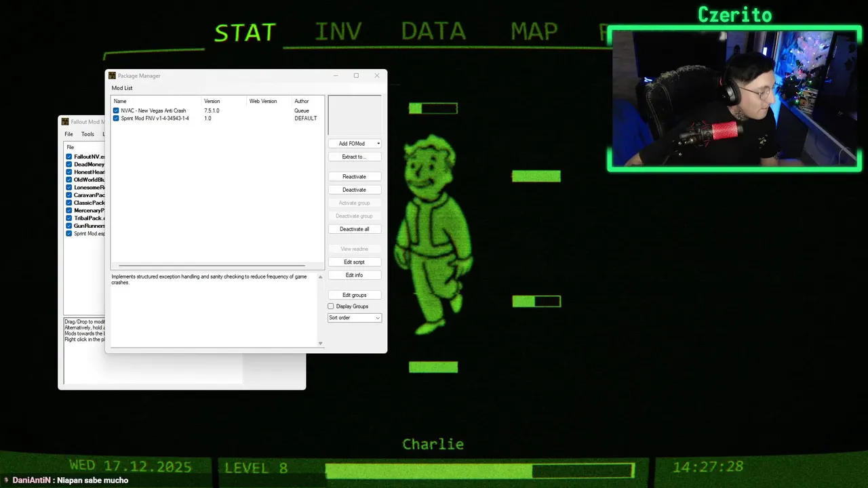Select the TribalPack plugin name
The height and width of the screenshot is (488, 868).
pyautogui.click(x=90, y=218)
